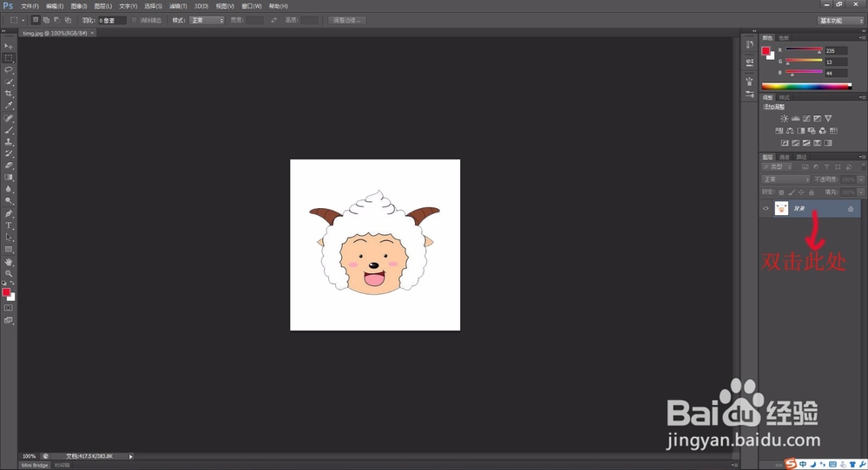Image resolution: width=868 pixels, height=470 pixels.
Task: Open the Color panel flyout menu
Action: (863, 37)
